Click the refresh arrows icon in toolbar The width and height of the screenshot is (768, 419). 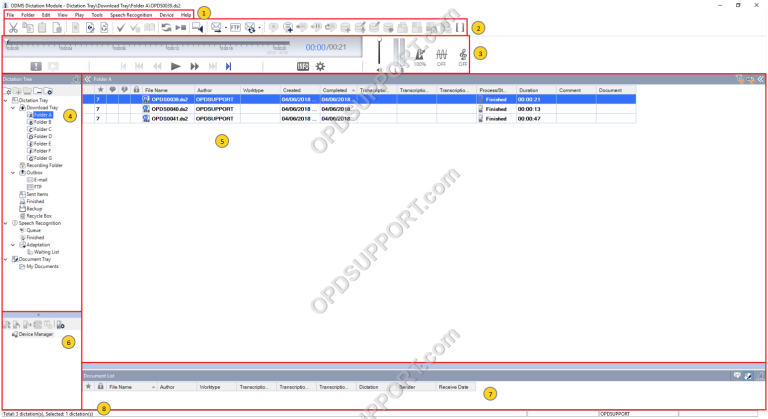click(167, 28)
